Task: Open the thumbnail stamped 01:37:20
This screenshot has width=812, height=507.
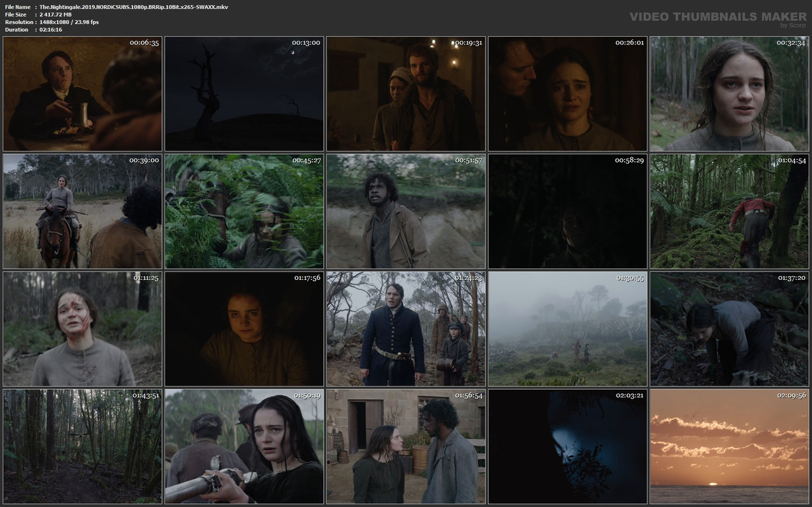Action: pyautogui.click(x=730, y=329)
